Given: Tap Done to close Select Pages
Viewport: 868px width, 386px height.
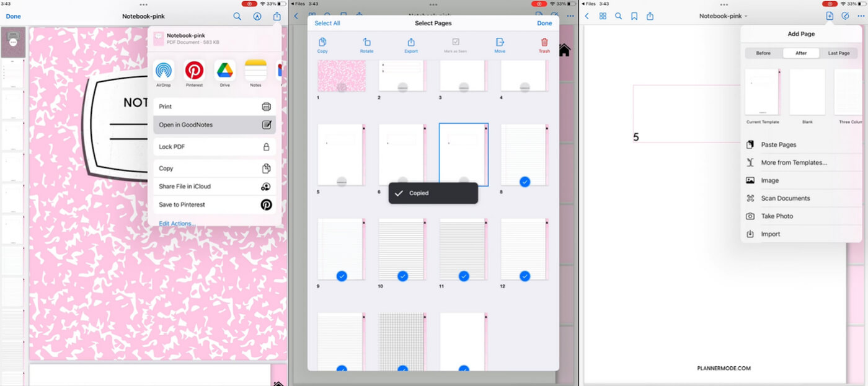Looking at the screenshot, I should (x=544, y=22).
